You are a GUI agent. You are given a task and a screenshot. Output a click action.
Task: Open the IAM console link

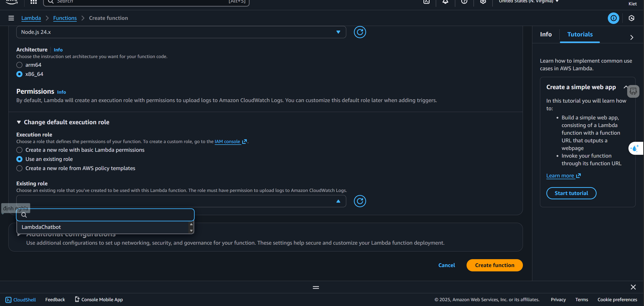(227, 142)
